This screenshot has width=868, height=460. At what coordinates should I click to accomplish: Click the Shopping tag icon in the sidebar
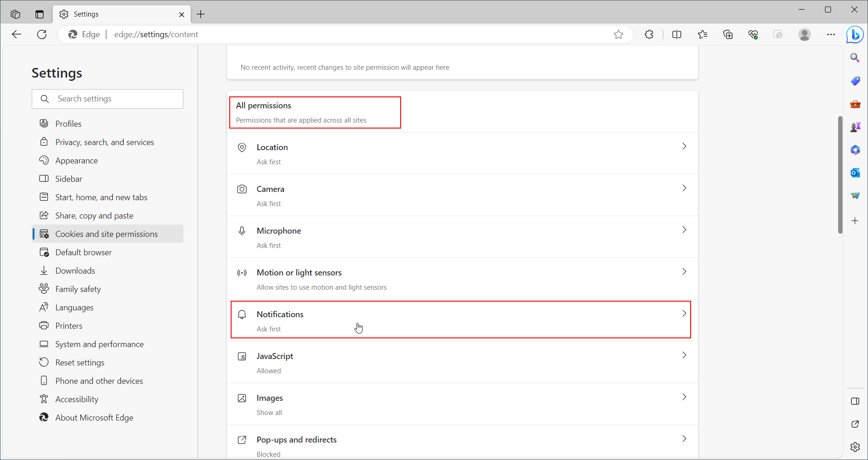point(855,81)
